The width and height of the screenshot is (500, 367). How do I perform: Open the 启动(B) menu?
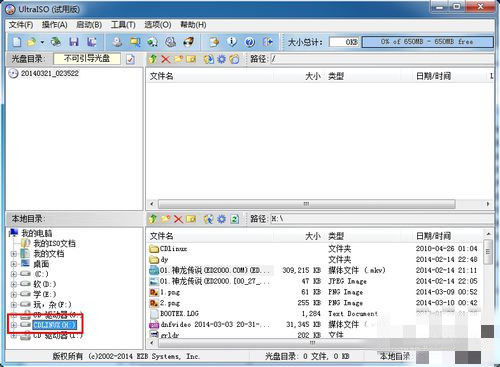click(x=89, y=25)
